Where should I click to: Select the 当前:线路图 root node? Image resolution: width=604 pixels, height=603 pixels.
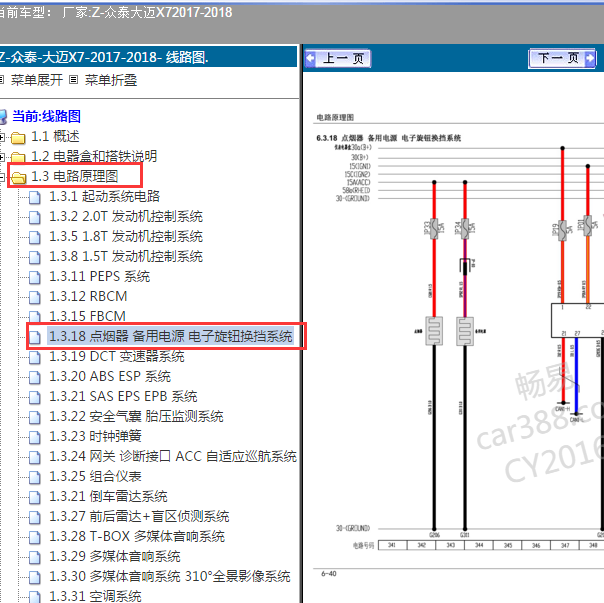[46, 116]
